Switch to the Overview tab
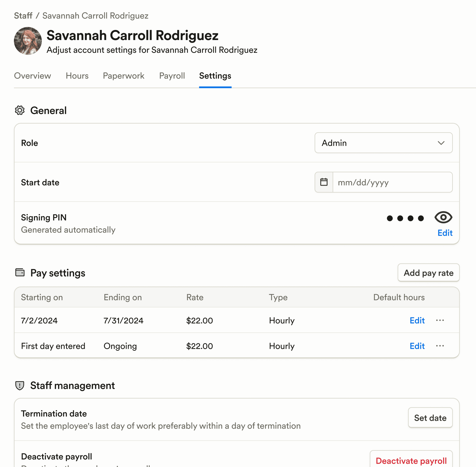 point(32,76)
